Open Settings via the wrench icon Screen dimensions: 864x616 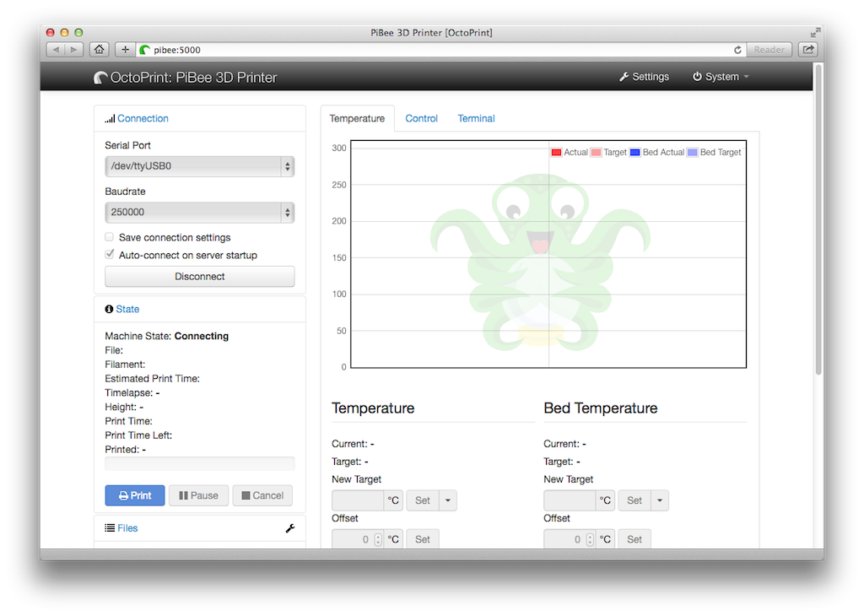click(x=624, y=77)
